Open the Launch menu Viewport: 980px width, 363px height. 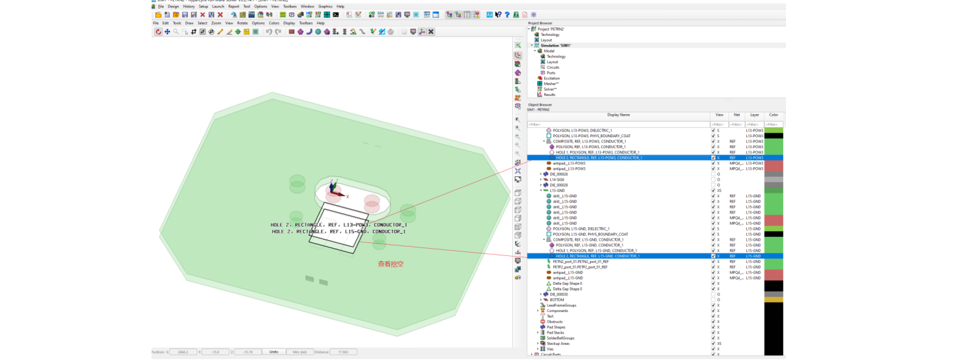click(218, 7)
